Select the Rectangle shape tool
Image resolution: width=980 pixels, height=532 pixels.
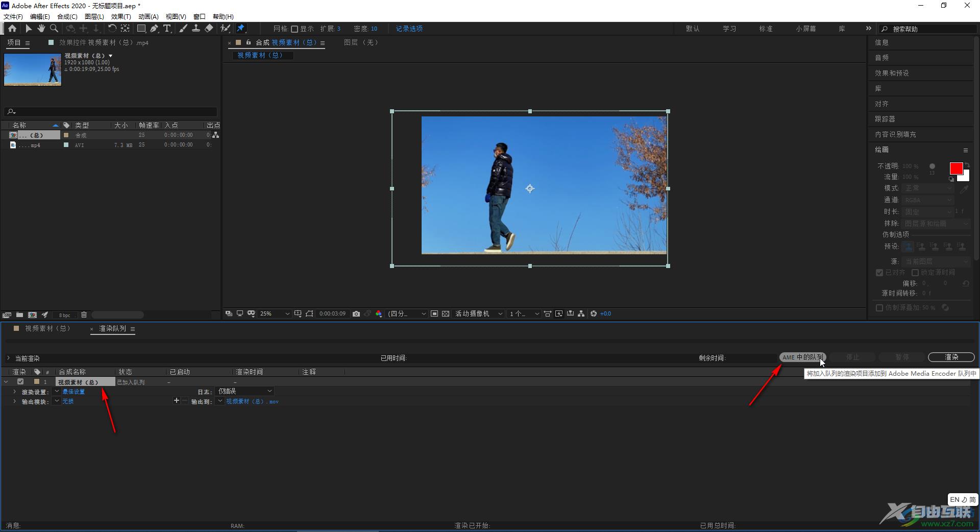(x=141, y=29)
